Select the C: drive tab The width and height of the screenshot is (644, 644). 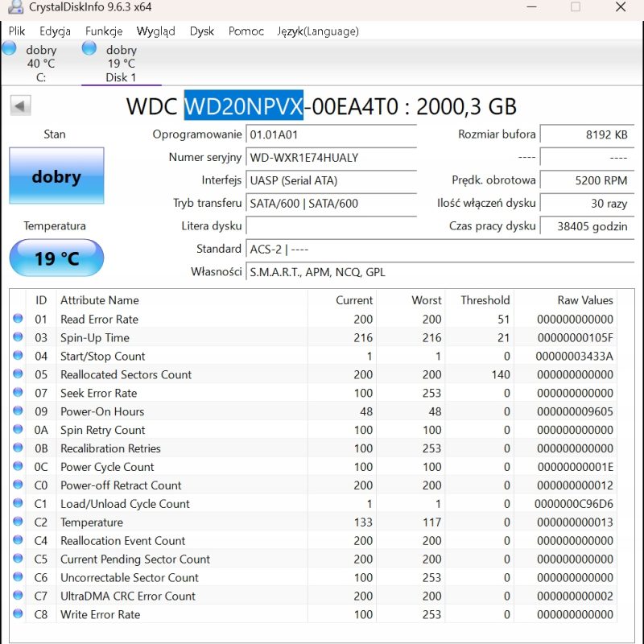tap(40, 64)
